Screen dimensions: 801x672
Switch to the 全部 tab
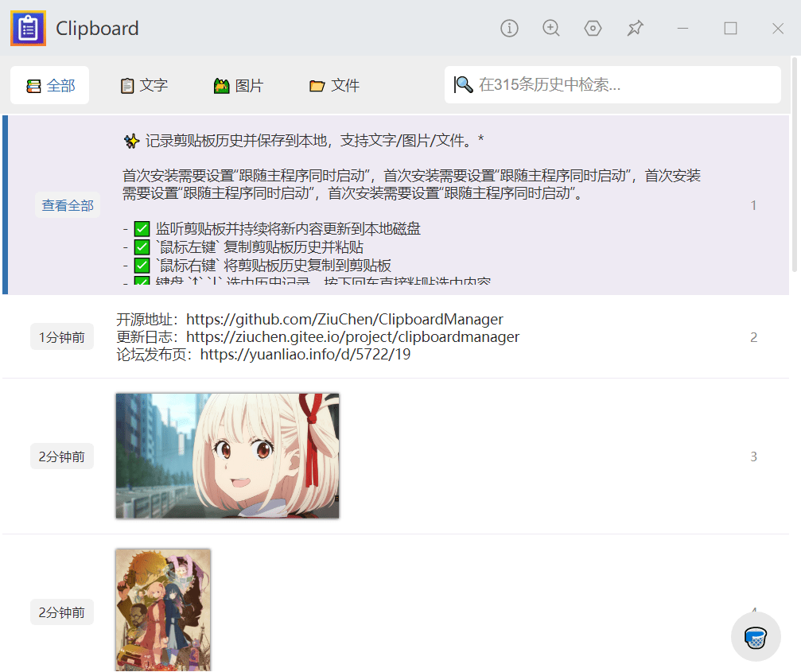tap(50, 85)
